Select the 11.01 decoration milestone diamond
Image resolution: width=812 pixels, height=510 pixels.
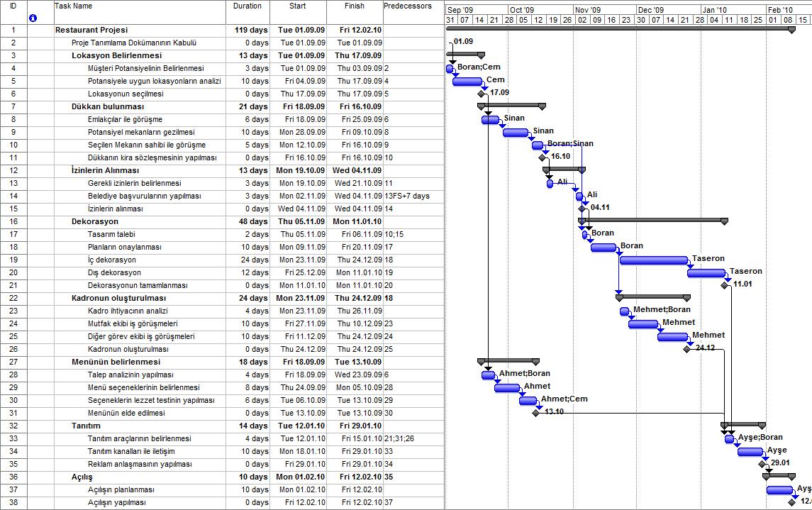click(x=724, y=285)
